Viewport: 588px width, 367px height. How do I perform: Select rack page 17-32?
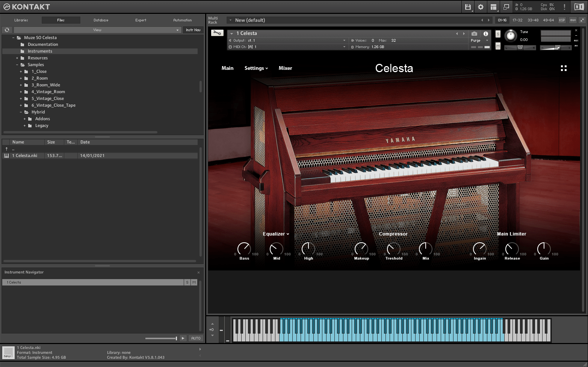coord(517,20)
